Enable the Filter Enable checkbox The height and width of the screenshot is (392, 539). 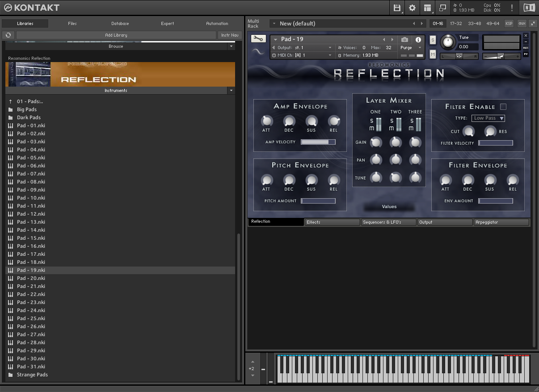(x=503, y=107)
